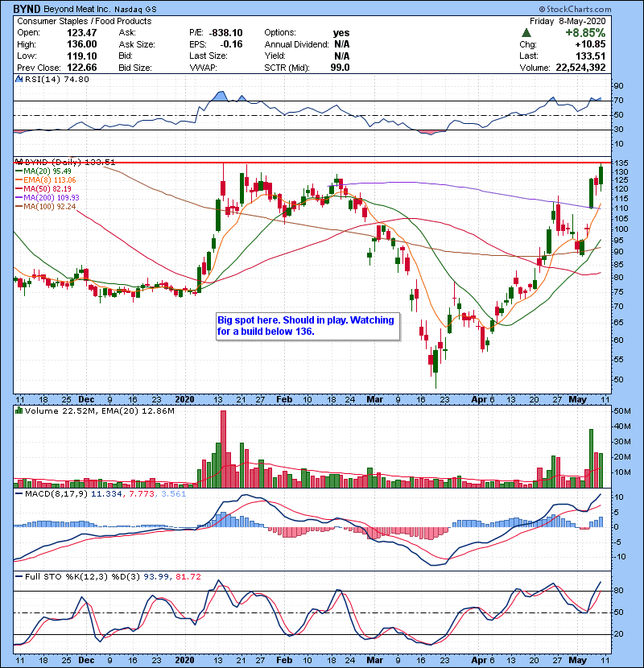The image size is (644, 668).
Task: Click the green up-triangle change indicator
Action: (x=526, y=32)
